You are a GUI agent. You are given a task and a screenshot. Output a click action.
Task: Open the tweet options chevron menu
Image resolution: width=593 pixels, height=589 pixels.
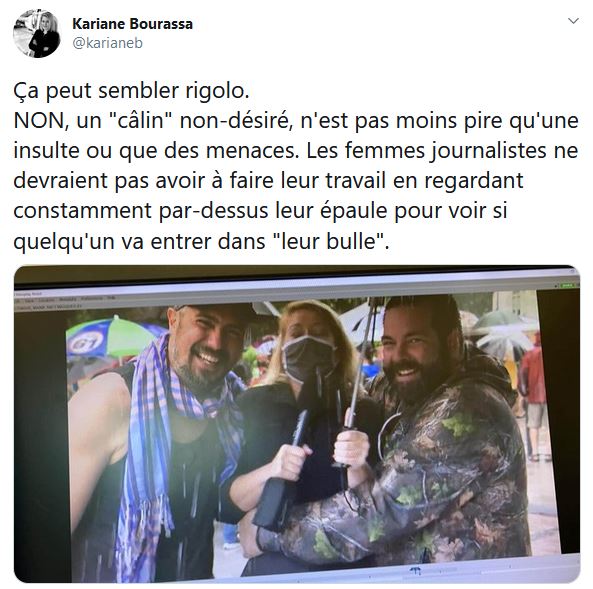tap(573, 21)
